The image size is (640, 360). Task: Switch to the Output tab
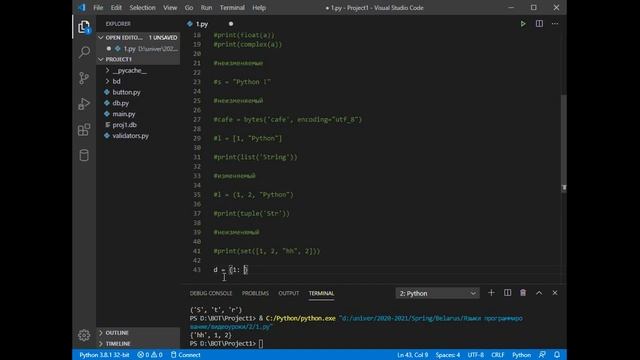(289, 293)
